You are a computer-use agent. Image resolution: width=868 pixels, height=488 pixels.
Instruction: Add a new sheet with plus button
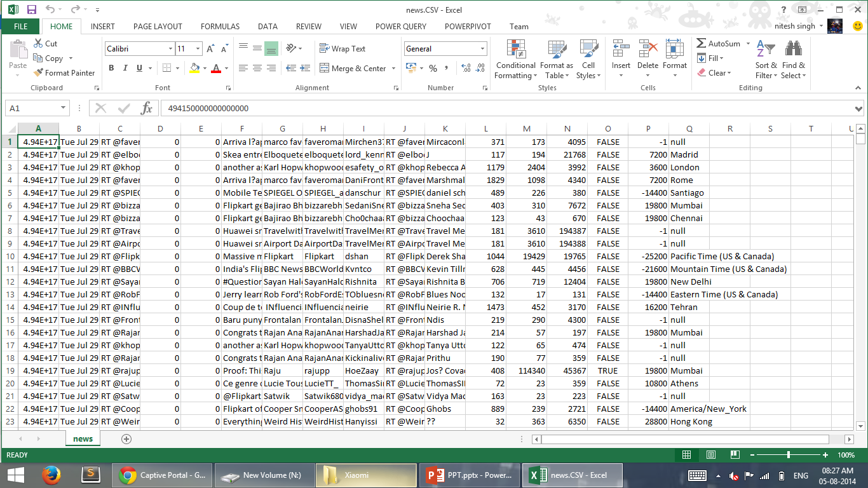click(x=126, y=439)
